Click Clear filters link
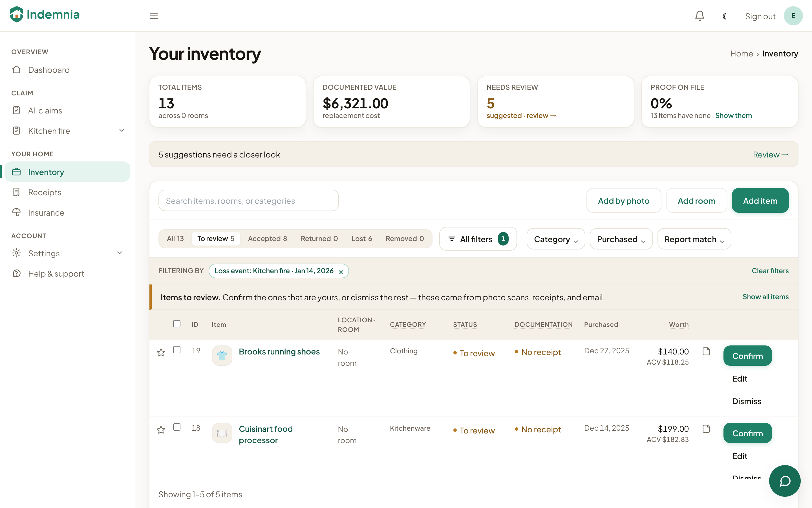The image size is (812, 508). click(770, 271)
